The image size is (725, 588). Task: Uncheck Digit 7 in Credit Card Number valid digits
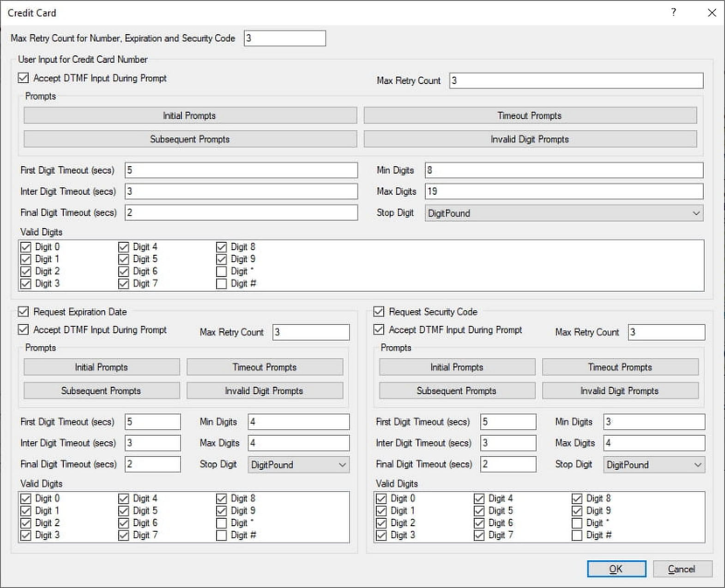[x=124, y=284]
